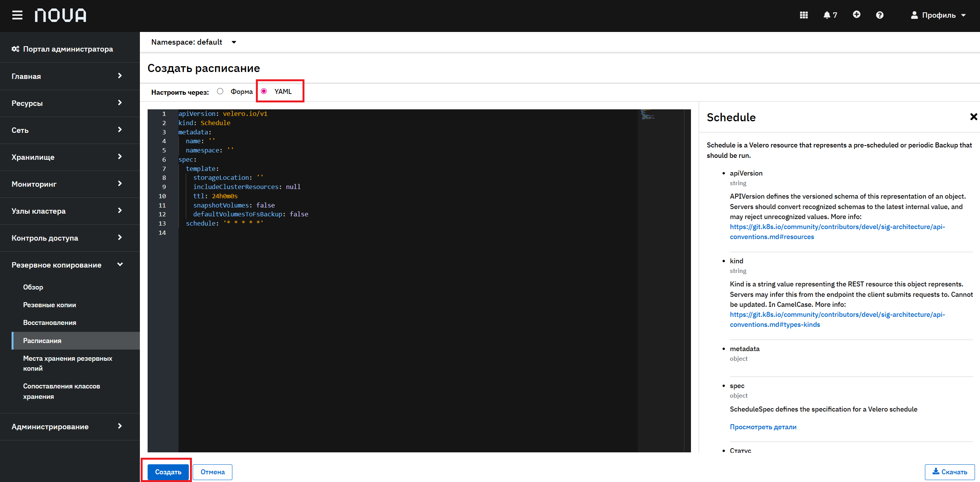
Task: Expand the Контроль доступа menu section
Action: pos(70,238)
